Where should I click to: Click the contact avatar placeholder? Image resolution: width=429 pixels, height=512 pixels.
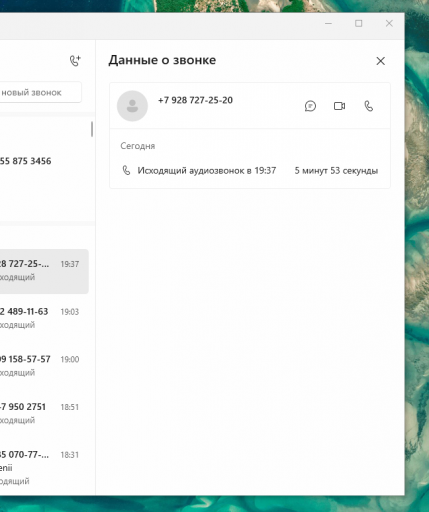pos(132,106)
